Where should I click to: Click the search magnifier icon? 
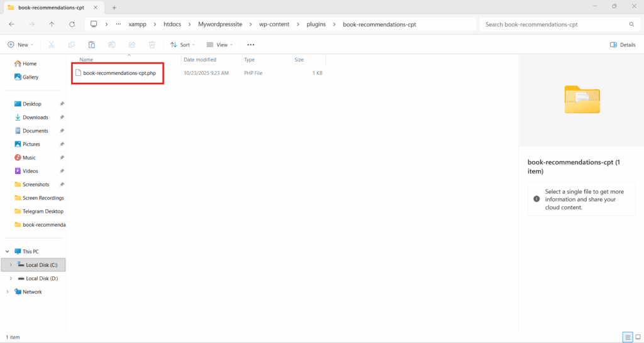(x=631, y=24)
